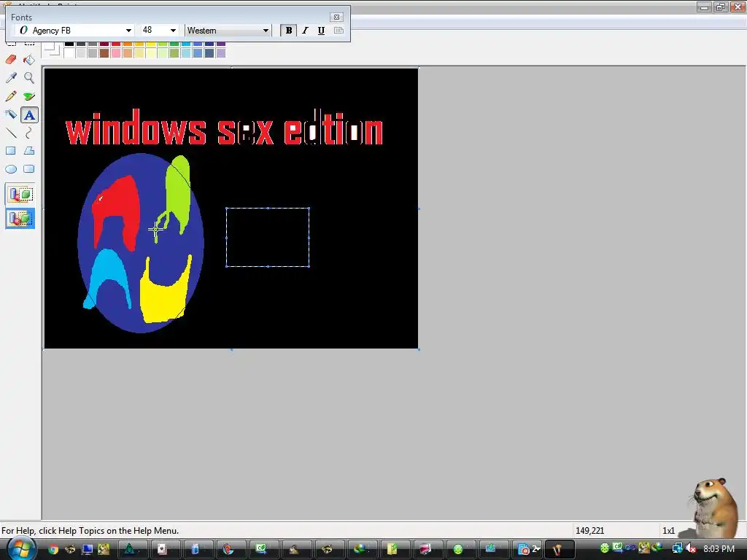This screenshot has width=747, height=560.
Task: Open the 8:03 PM clock
Action: coord(719,548)
